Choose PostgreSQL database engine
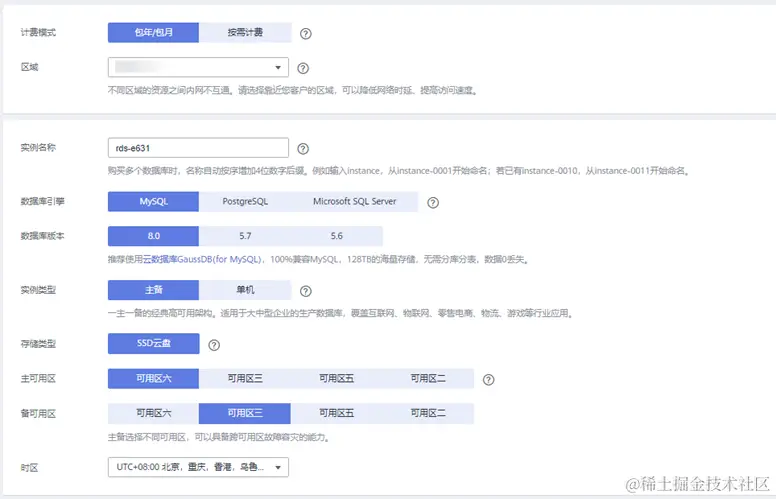 click(245, 201)
